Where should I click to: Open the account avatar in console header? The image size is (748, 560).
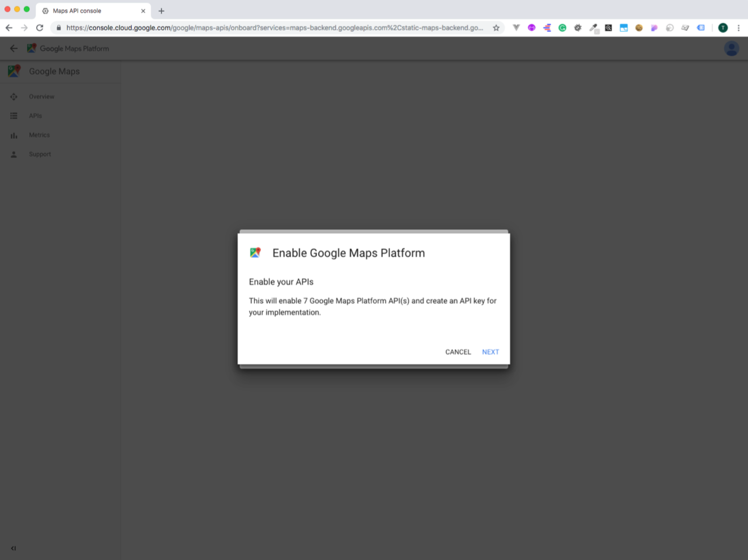click(731, 49)
